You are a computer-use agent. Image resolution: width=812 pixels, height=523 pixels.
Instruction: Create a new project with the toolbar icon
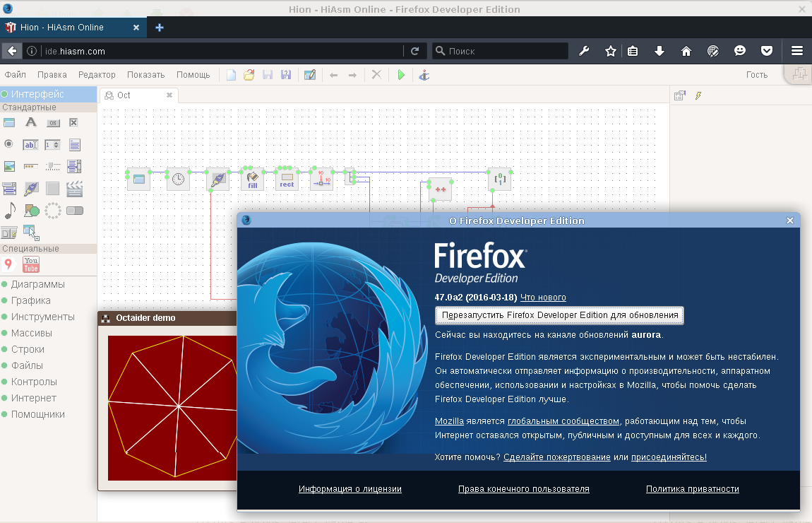point(231,75)
